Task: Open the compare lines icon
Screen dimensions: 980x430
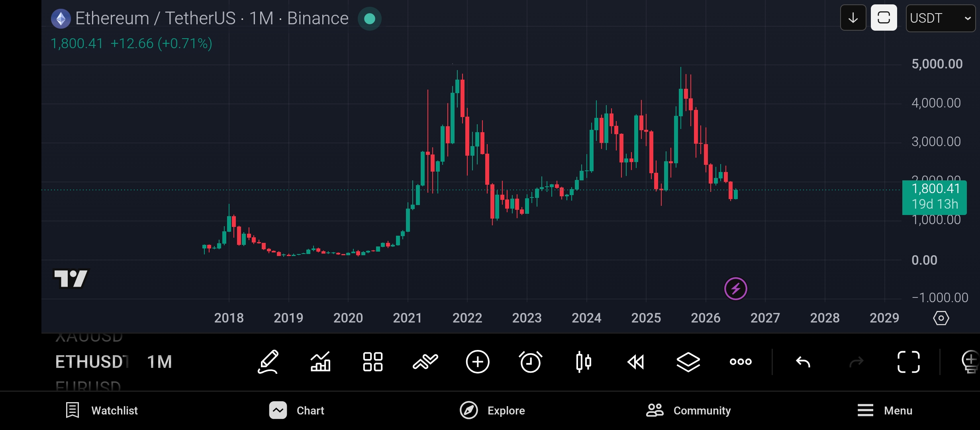Action: (x=425, y=362)
